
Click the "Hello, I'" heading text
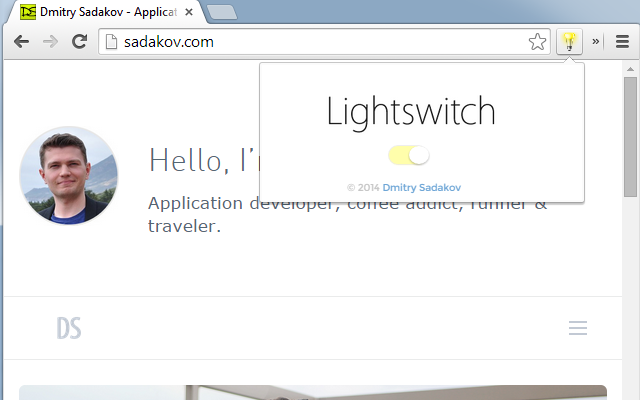(x=203, y=160)
